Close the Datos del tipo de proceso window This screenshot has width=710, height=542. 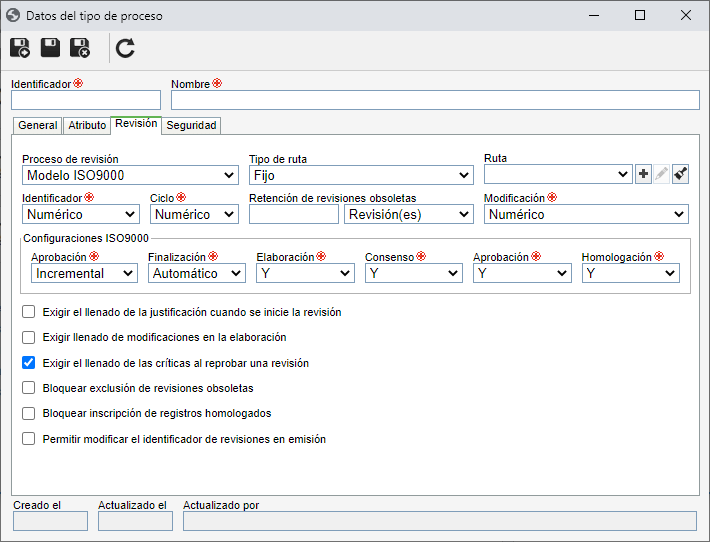pyautogui.click(x=686, y=15)
